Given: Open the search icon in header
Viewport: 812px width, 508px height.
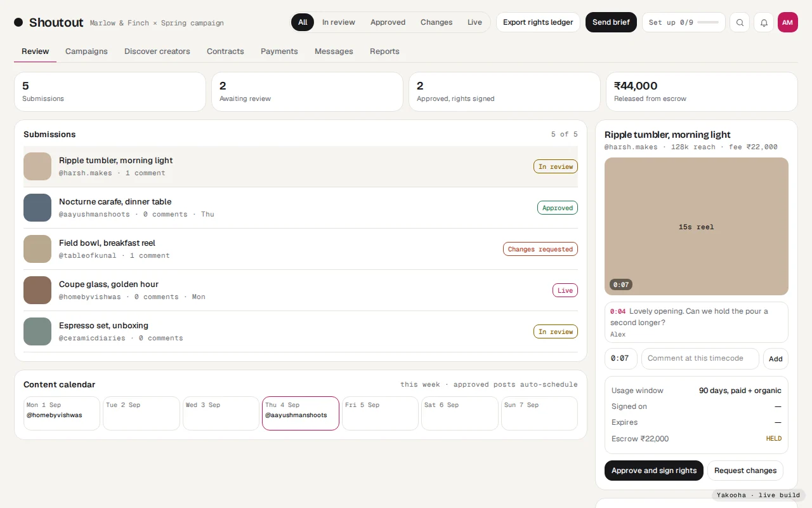Looking at the screenshot, I should (740, 22).
